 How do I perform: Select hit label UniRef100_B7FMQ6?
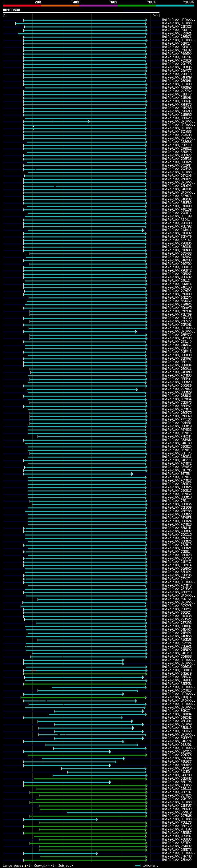(x=177, y=67)
